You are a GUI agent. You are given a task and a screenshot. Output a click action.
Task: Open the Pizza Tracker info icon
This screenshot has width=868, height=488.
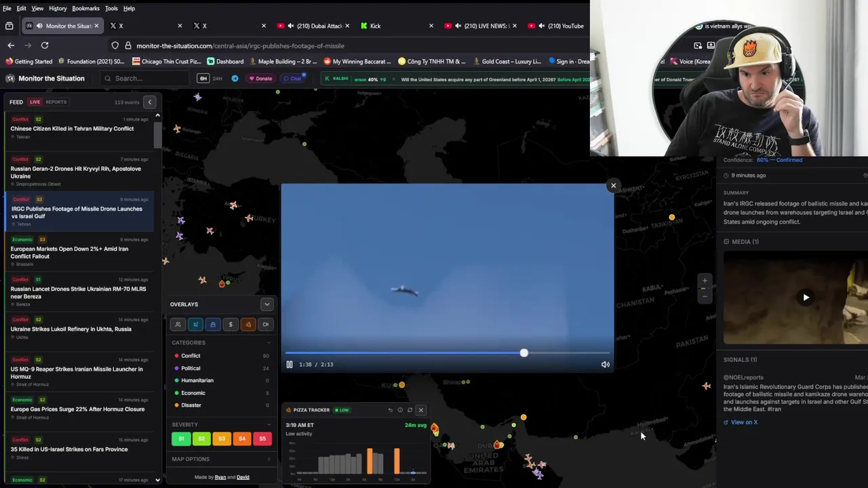[x=400, y=410]
